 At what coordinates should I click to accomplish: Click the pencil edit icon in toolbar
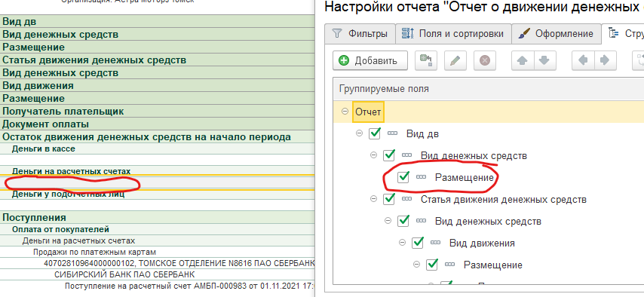pyautogui.click(x=455, y=60)
